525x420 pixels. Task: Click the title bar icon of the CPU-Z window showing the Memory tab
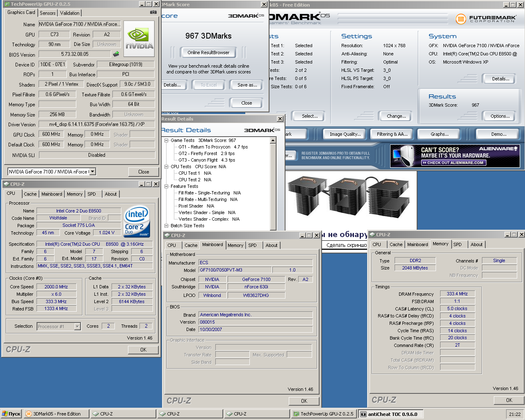click(x=372, y=235)
